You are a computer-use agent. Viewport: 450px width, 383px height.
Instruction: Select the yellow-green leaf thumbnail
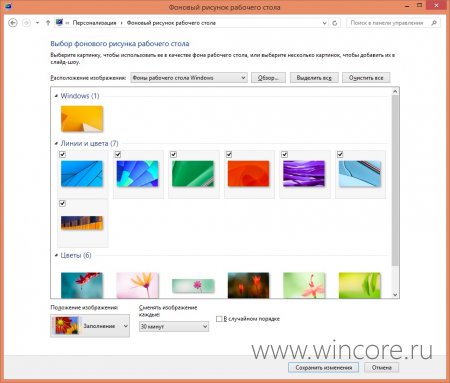point(360,285)
